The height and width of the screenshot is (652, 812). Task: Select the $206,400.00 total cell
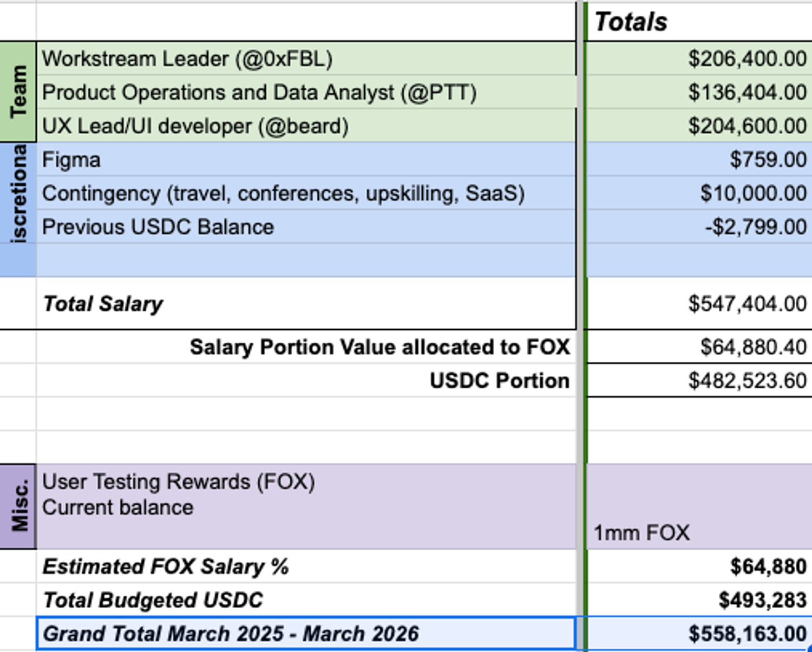click(x=698, y=58)
